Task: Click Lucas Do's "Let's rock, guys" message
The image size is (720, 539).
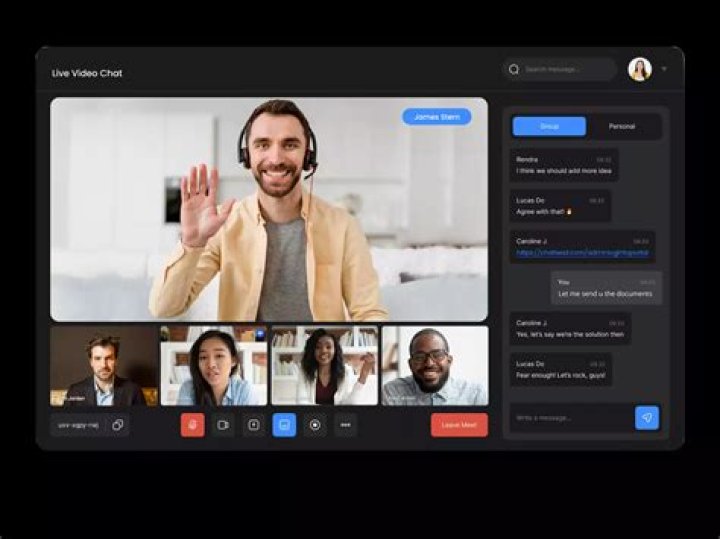Action: (561, 370)
